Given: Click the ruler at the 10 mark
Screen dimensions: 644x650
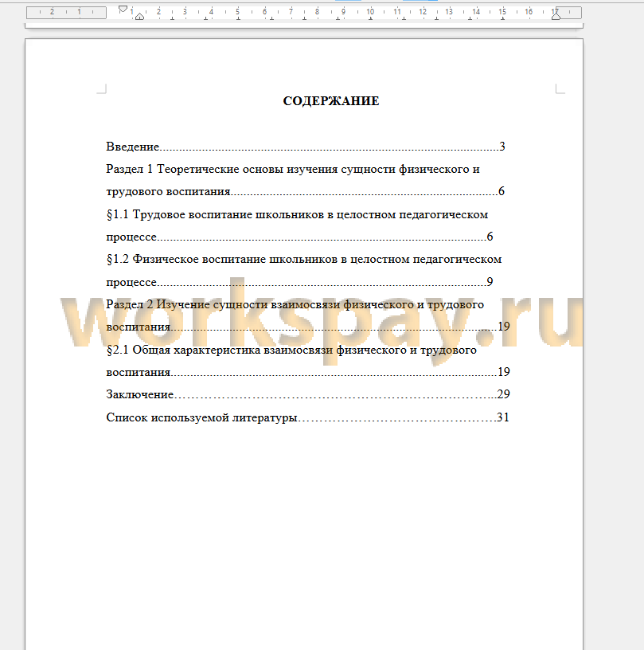Looking at the screenshot, I should coord(370,12).
